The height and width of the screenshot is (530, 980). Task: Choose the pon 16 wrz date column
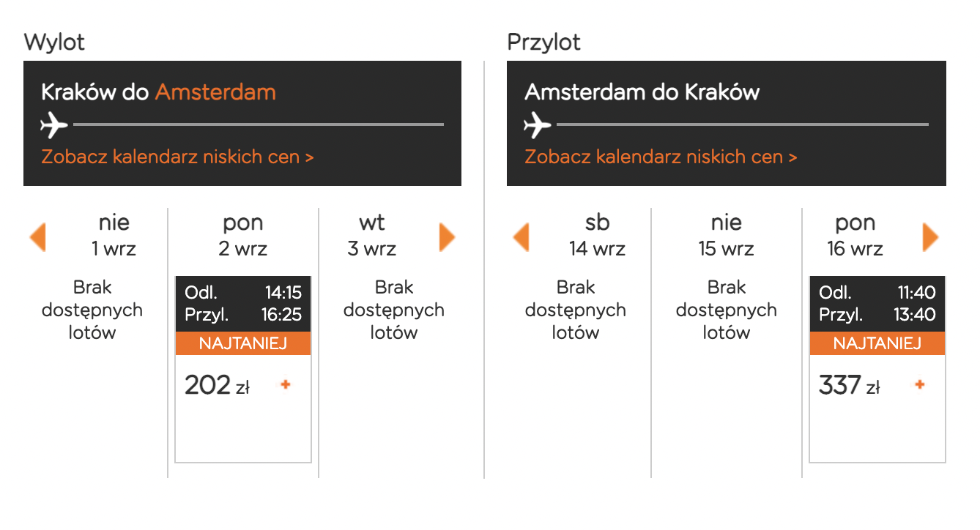(x=855, y=235)
